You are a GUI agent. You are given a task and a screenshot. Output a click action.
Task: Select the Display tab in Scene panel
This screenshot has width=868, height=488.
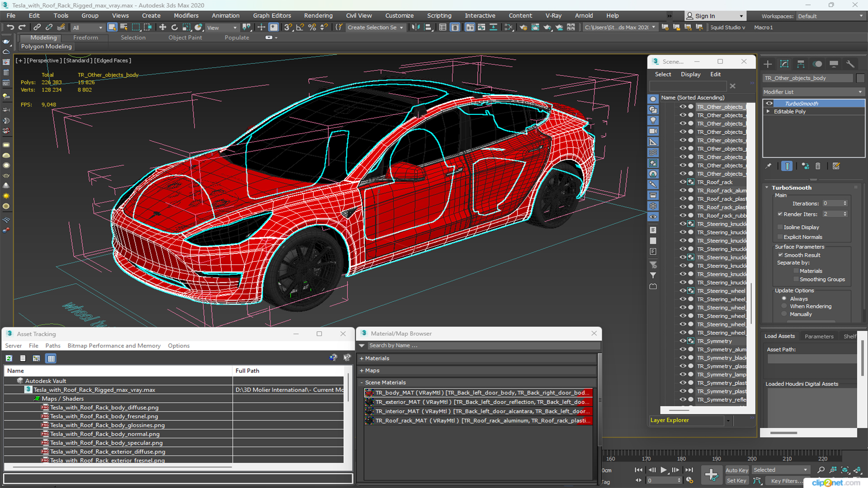[x=690, y=74]
